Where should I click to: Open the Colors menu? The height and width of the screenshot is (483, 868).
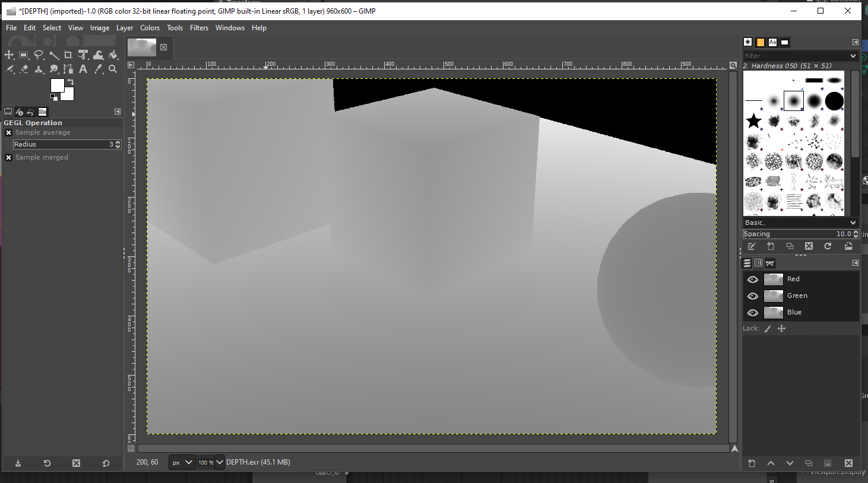click(x=150, y=28)
